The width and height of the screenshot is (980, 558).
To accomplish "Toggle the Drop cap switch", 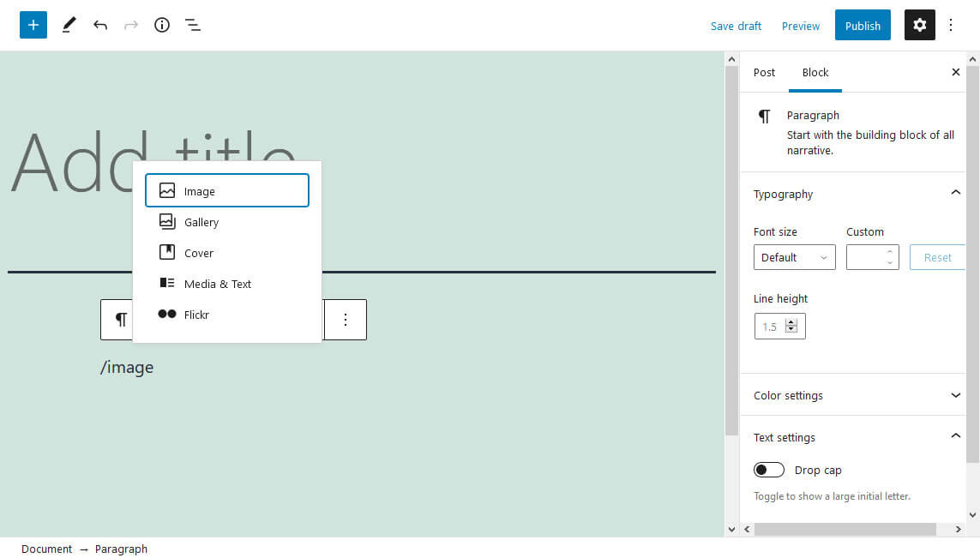I will [769, 470].
